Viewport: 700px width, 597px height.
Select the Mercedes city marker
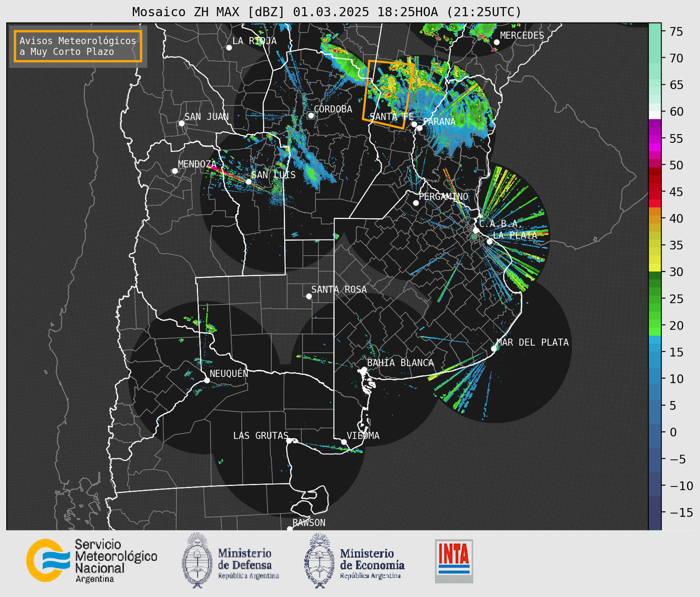tap(497, 42)
